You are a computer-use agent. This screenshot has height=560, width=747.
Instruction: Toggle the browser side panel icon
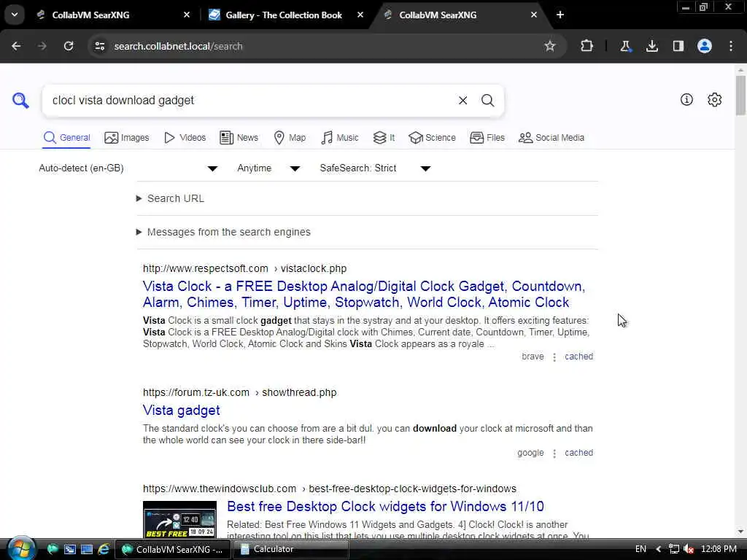[678, 46]
